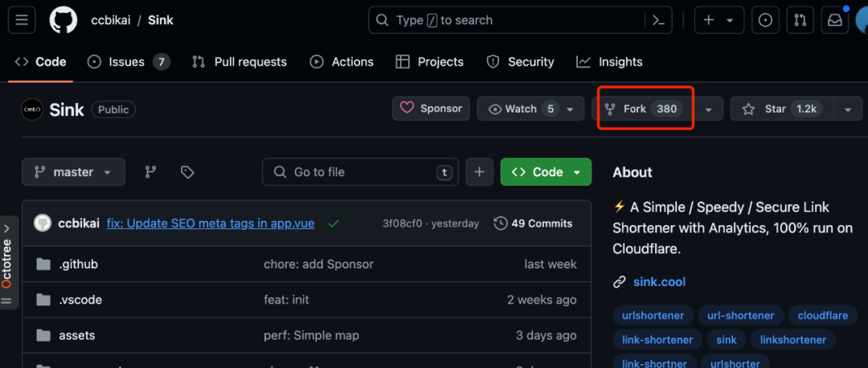The image size is (868, 368).
Task: Open the feat: init commit message
Action: [x=286, y=300]
